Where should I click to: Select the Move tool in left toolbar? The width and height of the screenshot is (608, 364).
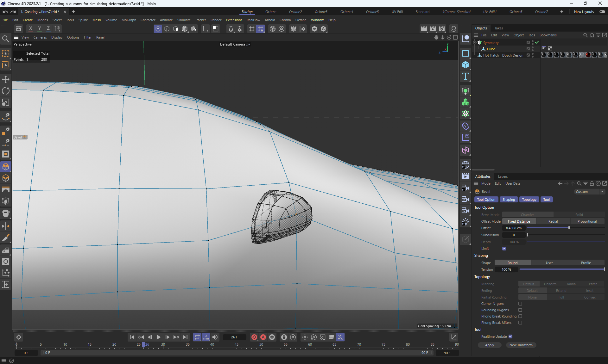(x=6, y=79)
